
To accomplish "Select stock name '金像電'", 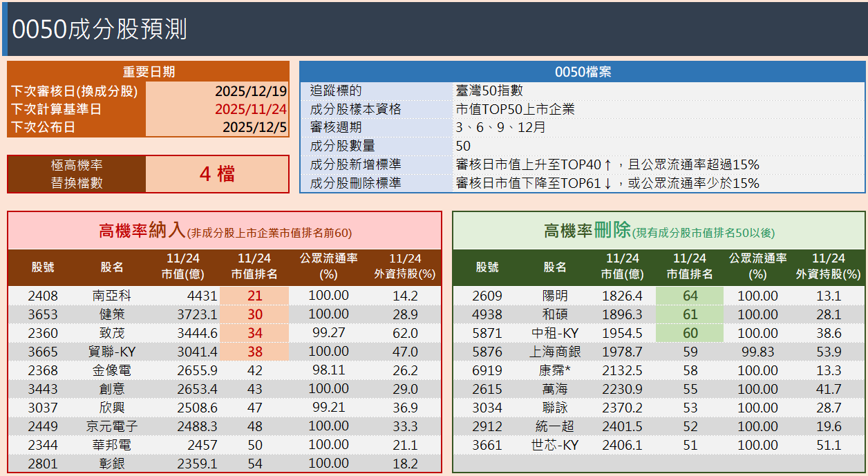I will (x=112, y=370).
